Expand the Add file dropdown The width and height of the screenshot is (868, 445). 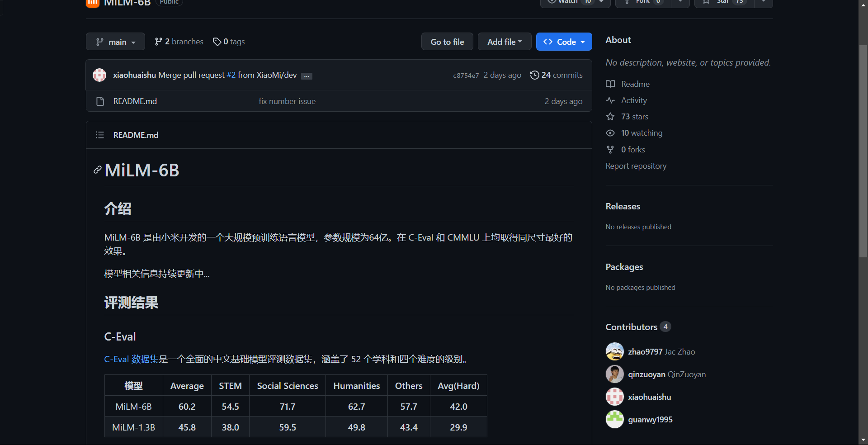pos(504,42)
